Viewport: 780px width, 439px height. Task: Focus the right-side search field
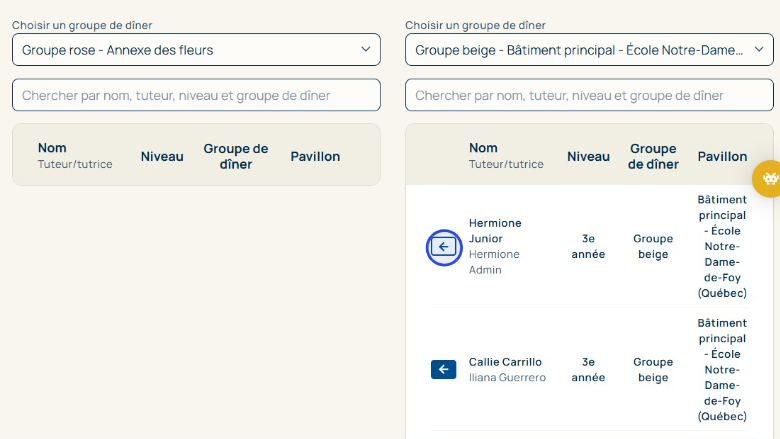(x=589, y=95)
